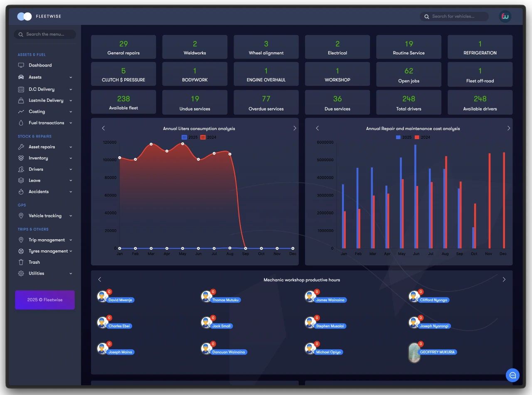Click the Dashboard monitor icon in sidebar
This screenshot has width=532, height=395.
pos(21,65)
